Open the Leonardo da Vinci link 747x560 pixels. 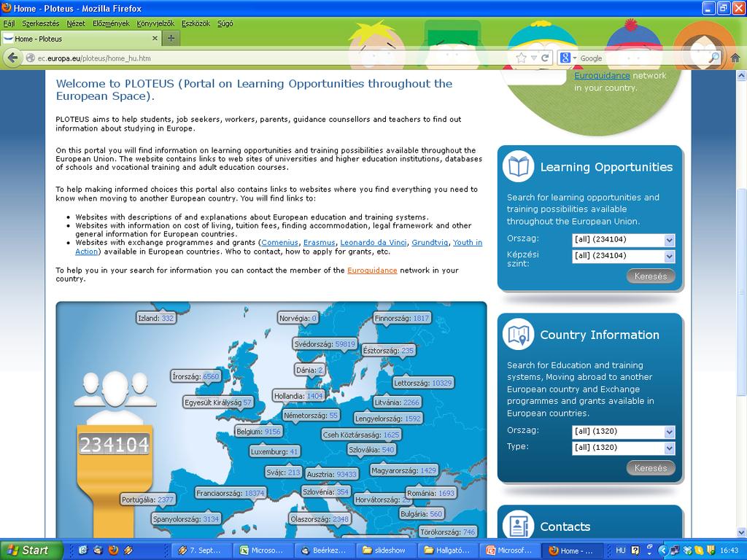coord(373,242)
